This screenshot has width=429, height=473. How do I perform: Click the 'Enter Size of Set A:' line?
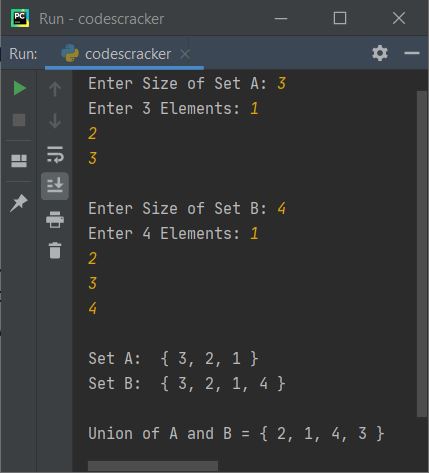[x=187, y=83]
